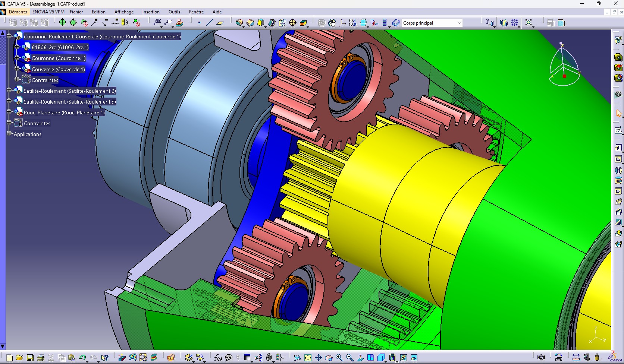Click the Zoom In magnifier icon
Screen dimensions: 624x364
(339, 358)
